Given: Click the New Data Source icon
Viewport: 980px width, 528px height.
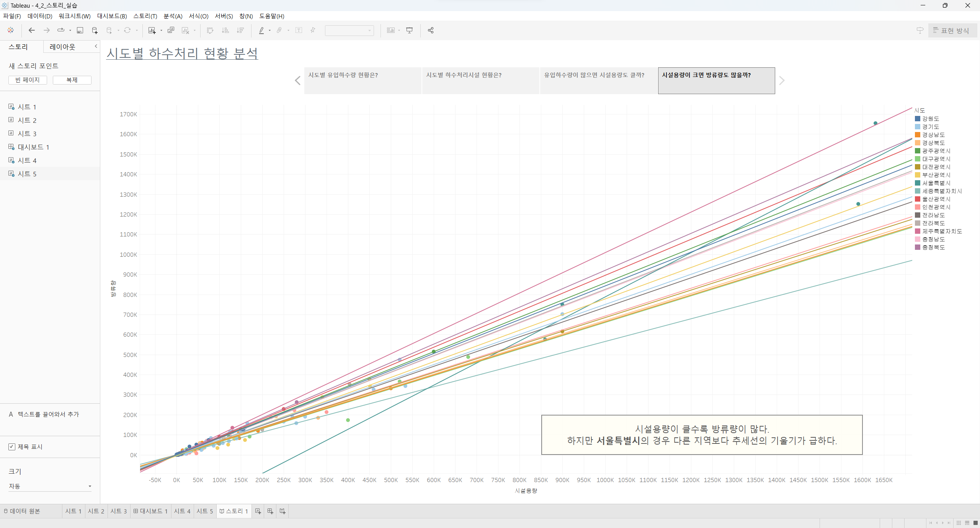Looking at the screenshot, I should [95, 30].
